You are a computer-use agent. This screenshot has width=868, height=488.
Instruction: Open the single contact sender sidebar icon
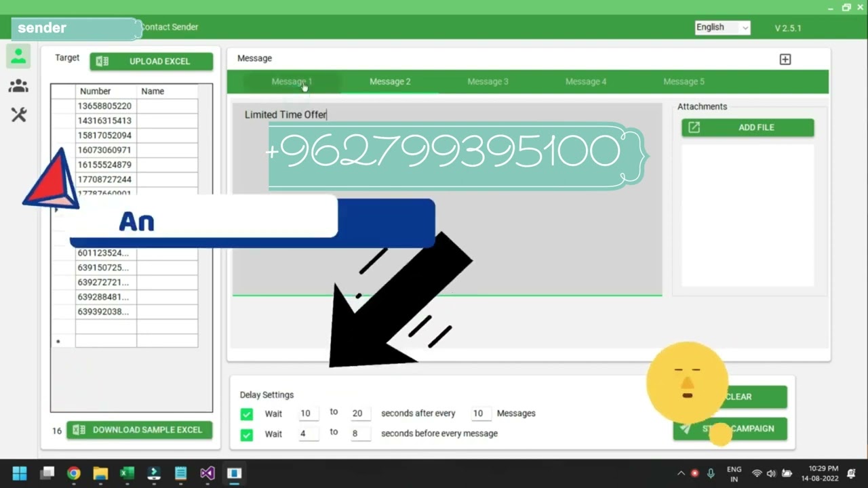tap(18, 56)
